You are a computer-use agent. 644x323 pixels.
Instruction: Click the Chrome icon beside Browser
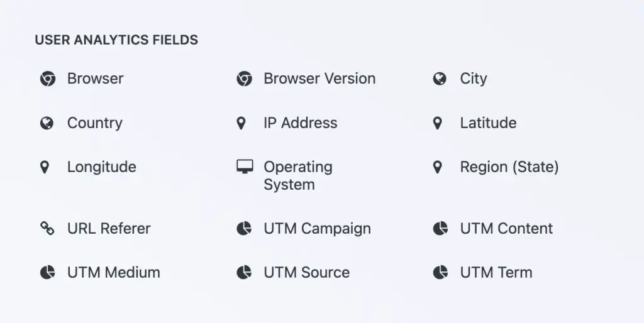[47, 79]
